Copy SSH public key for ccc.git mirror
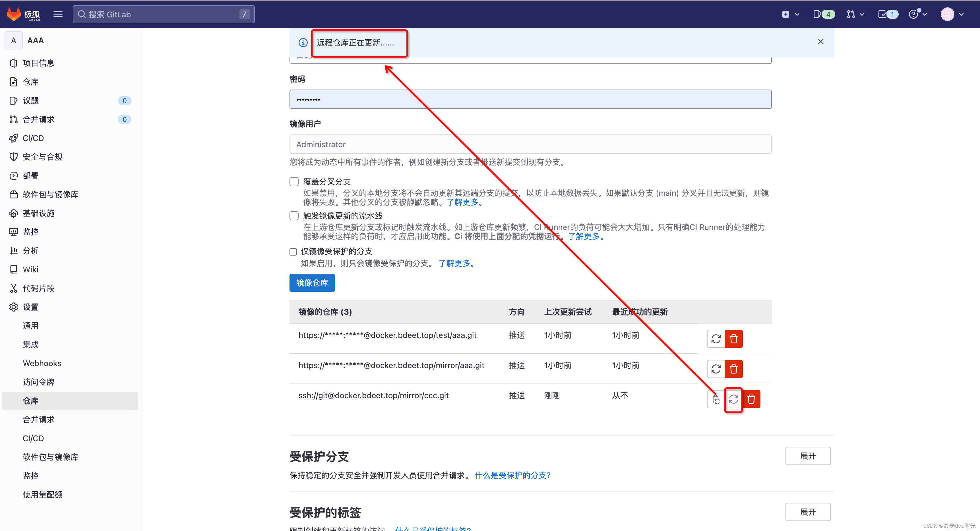Viewport: 980px width, 531px height. [x=716, y=399]
